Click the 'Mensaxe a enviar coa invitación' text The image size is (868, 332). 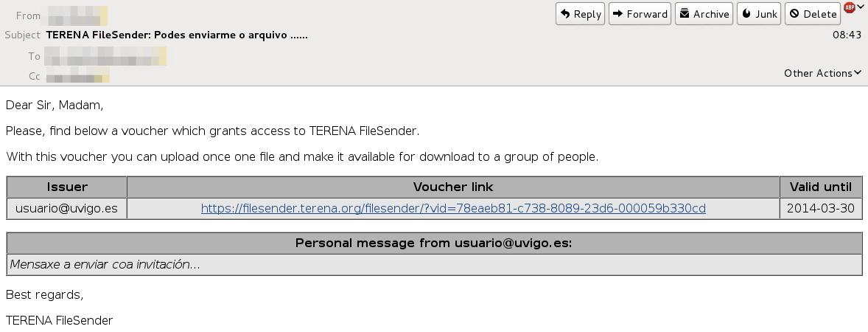pos(105,264)
